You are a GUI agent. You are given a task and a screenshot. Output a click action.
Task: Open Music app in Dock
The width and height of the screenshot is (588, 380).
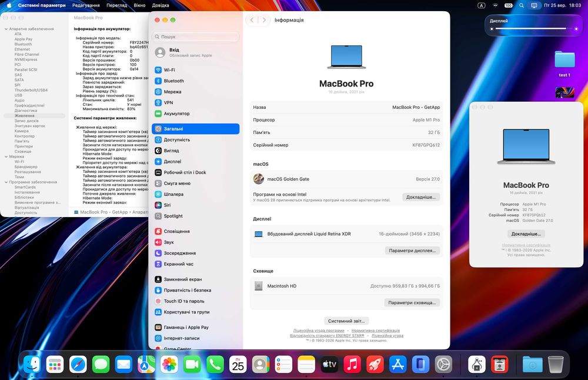point(352,364)
